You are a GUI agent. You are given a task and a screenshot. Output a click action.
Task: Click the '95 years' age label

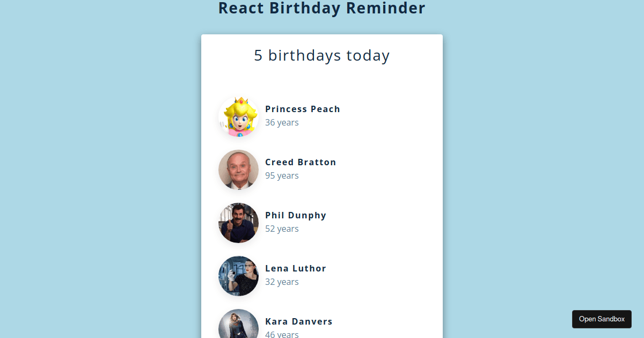point(282,175)
